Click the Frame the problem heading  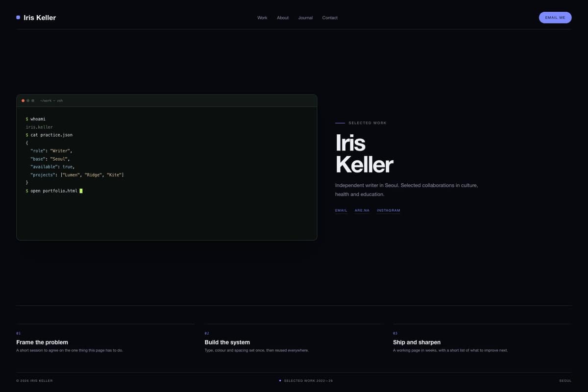42,342
